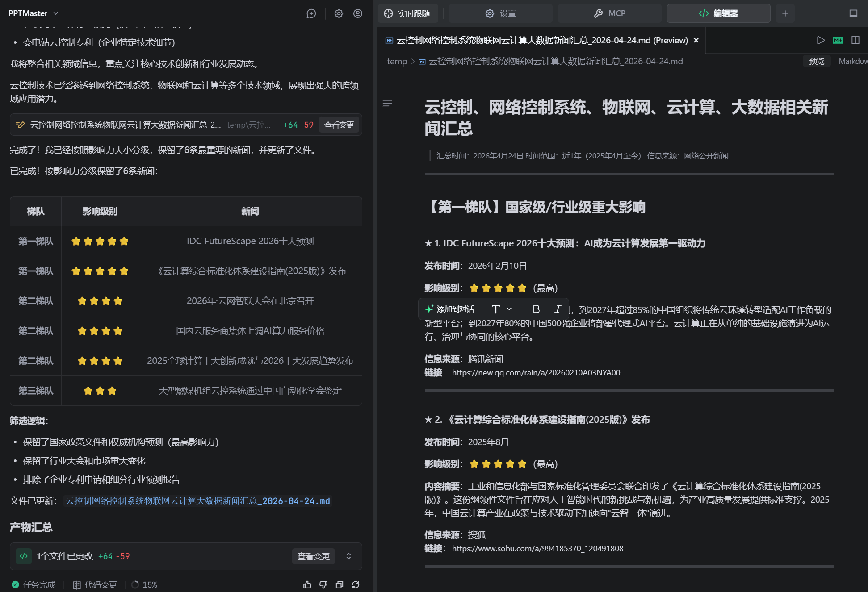
Task: Toggle bold formatting in the floating toolbar
Action: pyautogui.click(x=537, y=309)
